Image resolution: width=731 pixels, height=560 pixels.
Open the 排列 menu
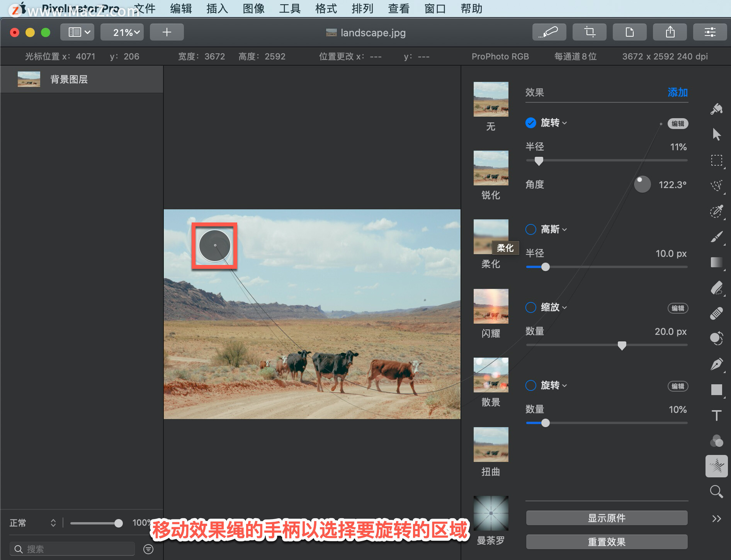[x=363, y=8]
